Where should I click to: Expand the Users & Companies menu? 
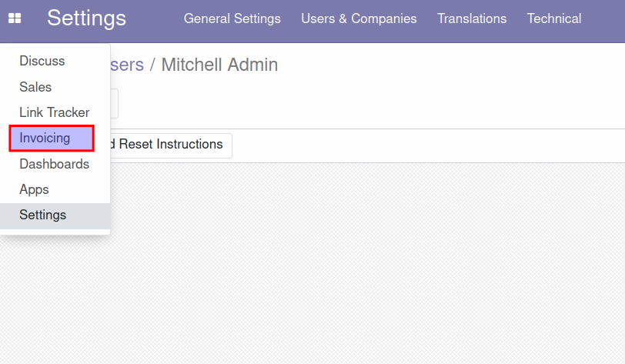(359, 18)
